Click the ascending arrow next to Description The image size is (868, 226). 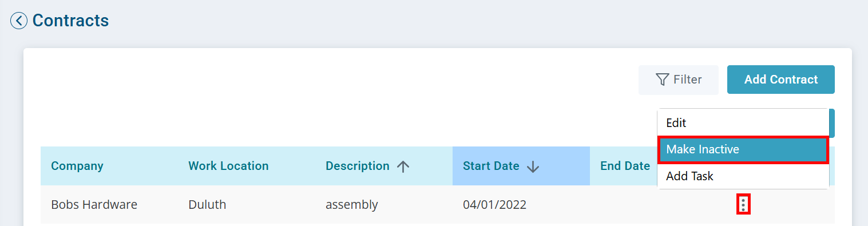(x=403, y=166)
